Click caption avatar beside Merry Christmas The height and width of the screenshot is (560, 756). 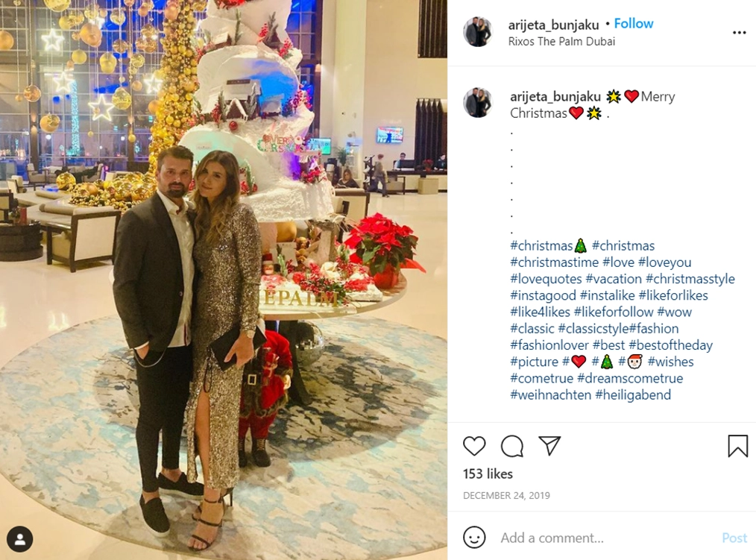click(478, 103)
